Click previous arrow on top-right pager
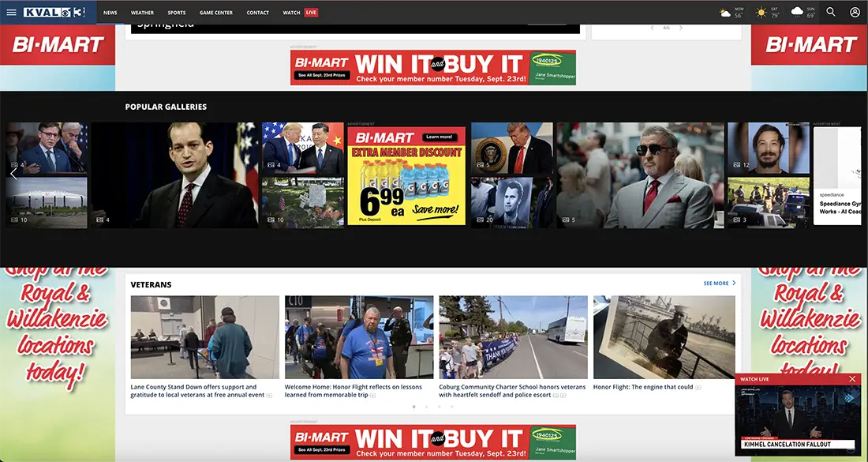The width and height of the screenshot is (868, 462). click(652, 28)
